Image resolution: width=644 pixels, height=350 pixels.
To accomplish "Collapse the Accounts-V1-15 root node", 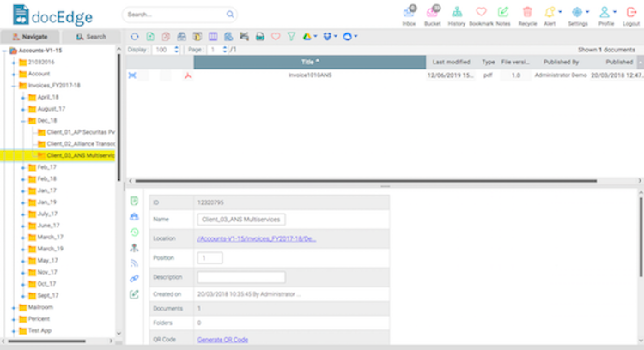I will 4,51.
